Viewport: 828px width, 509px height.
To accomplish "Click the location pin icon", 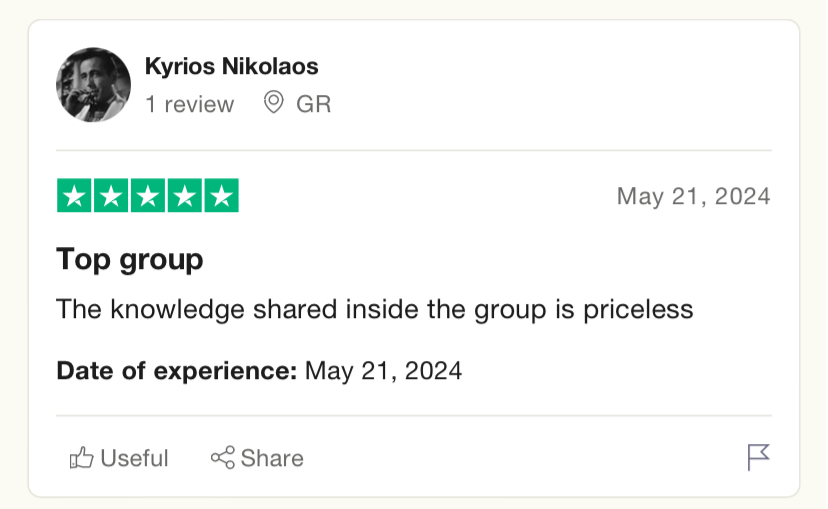I will tap(274, 102).
